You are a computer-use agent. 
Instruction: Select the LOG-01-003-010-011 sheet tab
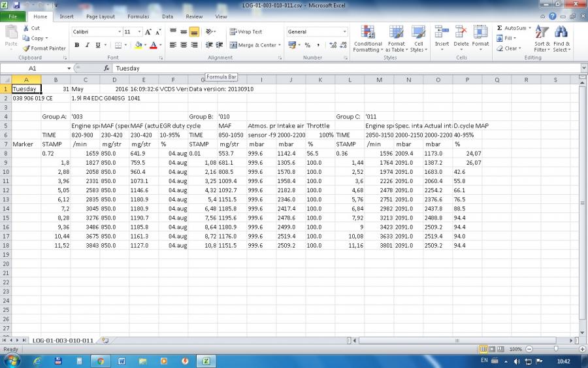[x=63, y=341]
